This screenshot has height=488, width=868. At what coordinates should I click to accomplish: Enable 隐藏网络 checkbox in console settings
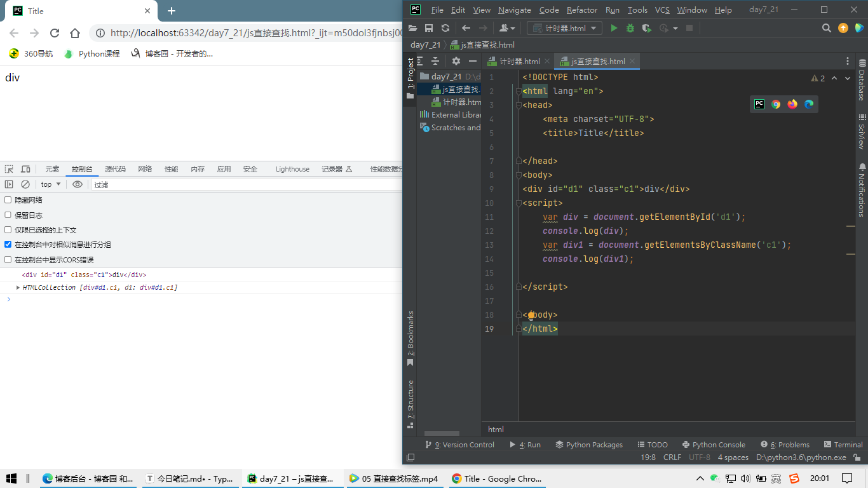(x=8, y=200)
